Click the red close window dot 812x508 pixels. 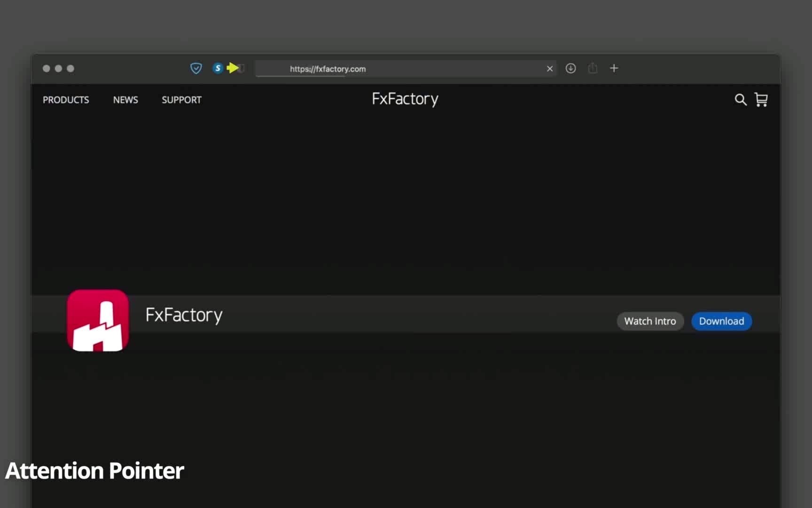46,69
